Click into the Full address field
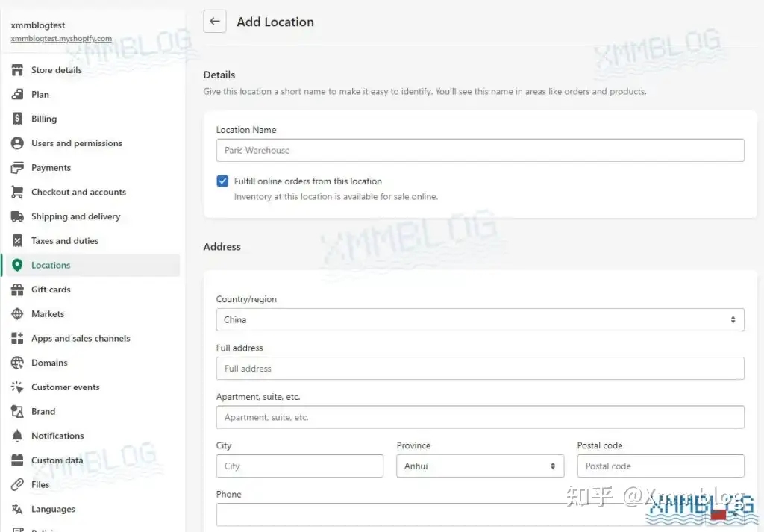 click(480, 369)
